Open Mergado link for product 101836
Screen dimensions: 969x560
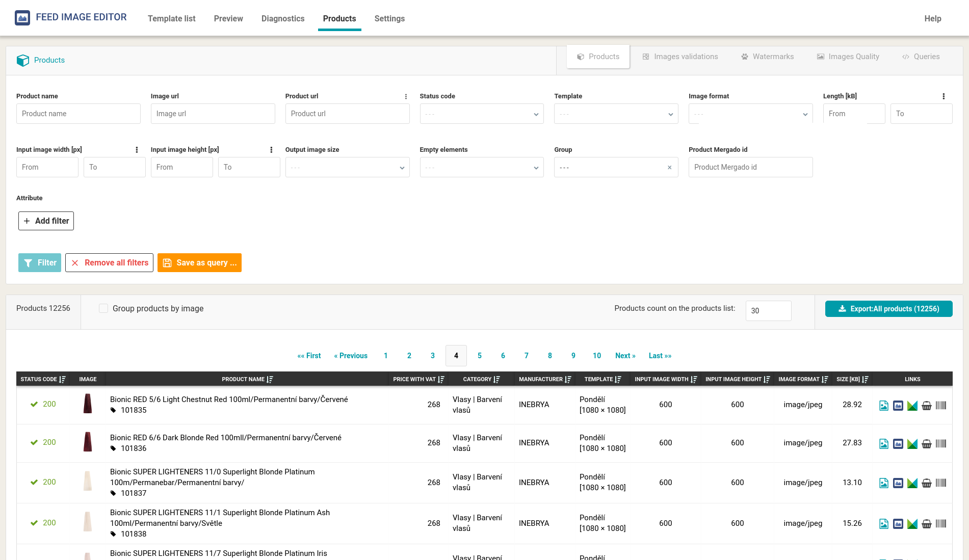912,444
